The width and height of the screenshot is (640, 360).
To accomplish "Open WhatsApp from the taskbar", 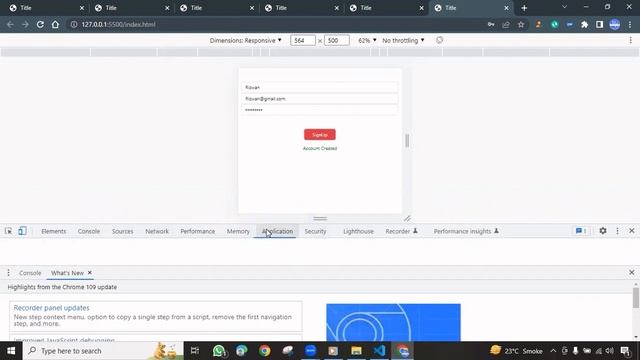I will pos(219,351).
